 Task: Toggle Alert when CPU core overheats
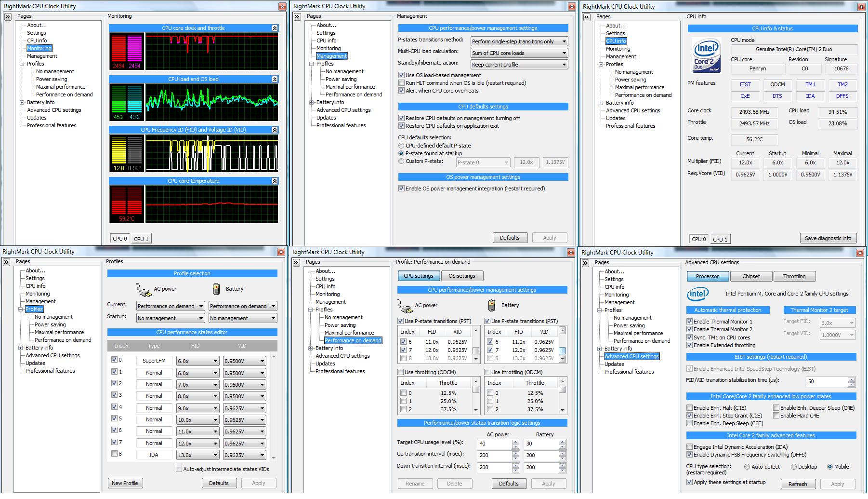[401, 91]
